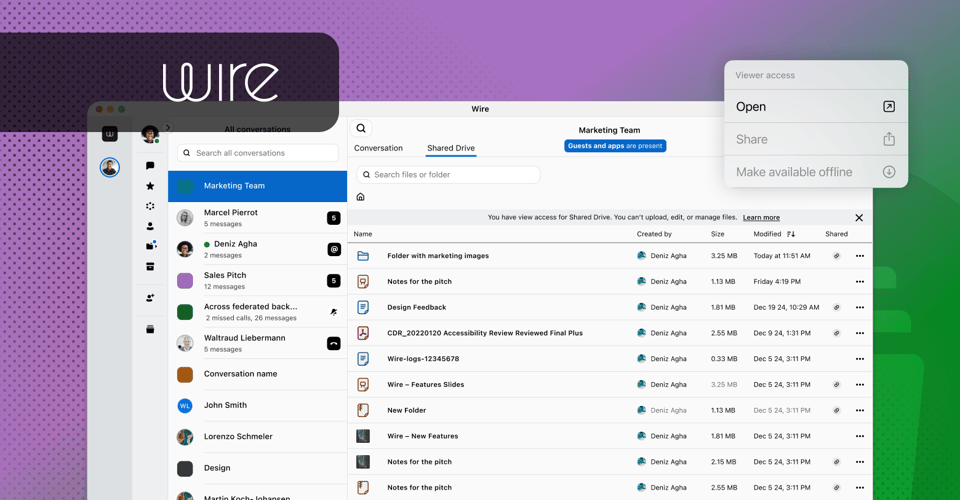Viewport: 960px width, 500px height.
Task: Choose Open in the Viewer access menu
Action: (816, 106)
